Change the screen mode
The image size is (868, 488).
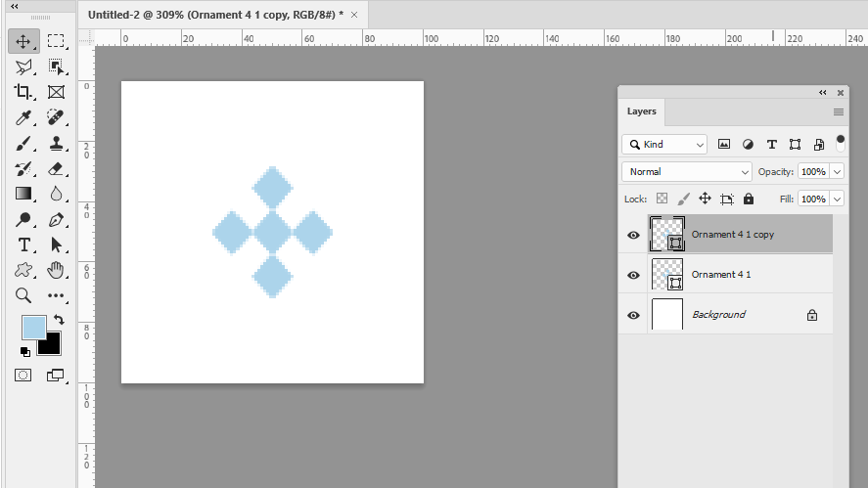56,376
